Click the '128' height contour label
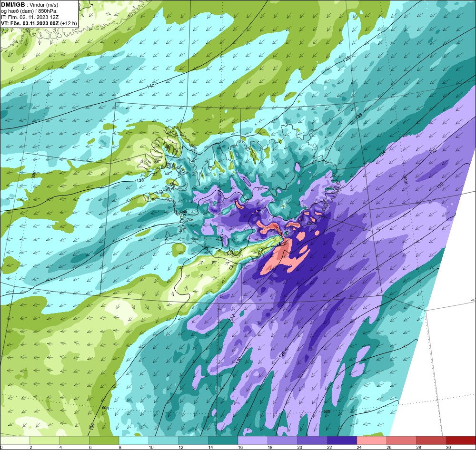This screenshot has width=476, height=450. coord(282,354)
